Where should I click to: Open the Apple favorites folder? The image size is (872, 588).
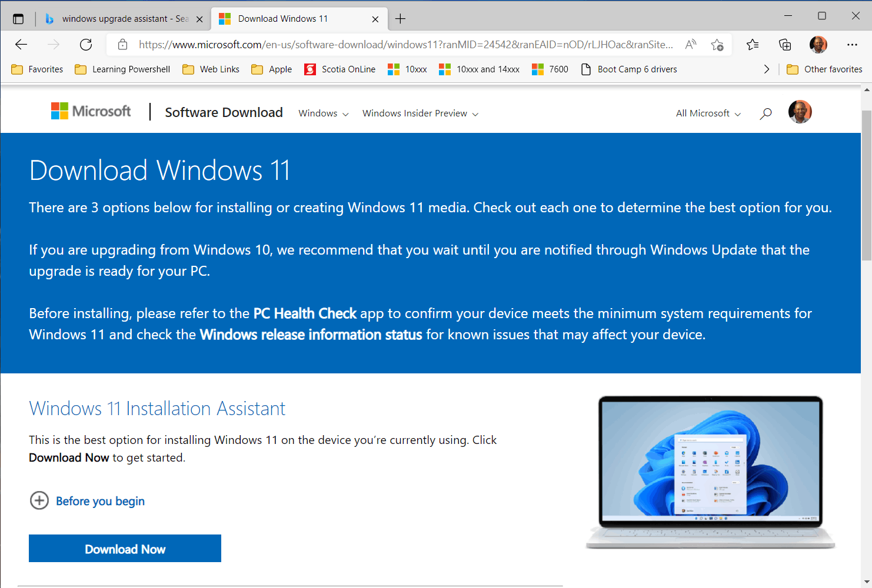pos(271,69)
